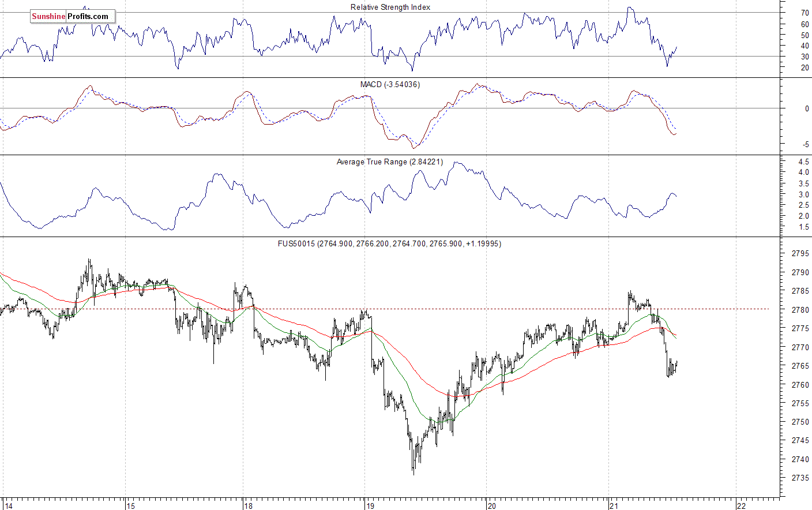Image resolution: width=812 pixels, height=510 pixels.
Task: Click ATR axis value 4.5
Action: click(x=803, y=162)
